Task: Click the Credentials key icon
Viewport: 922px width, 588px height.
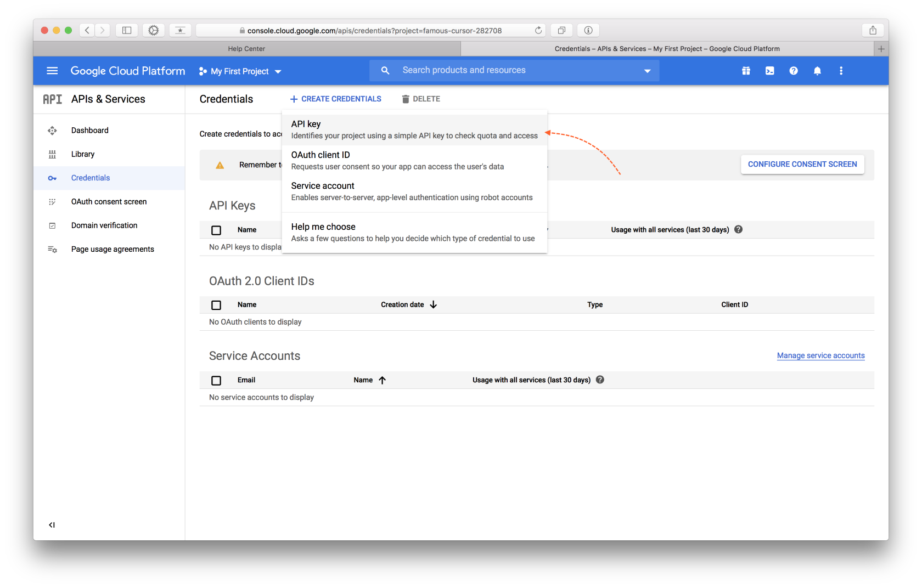Action: tap(52, 178)
